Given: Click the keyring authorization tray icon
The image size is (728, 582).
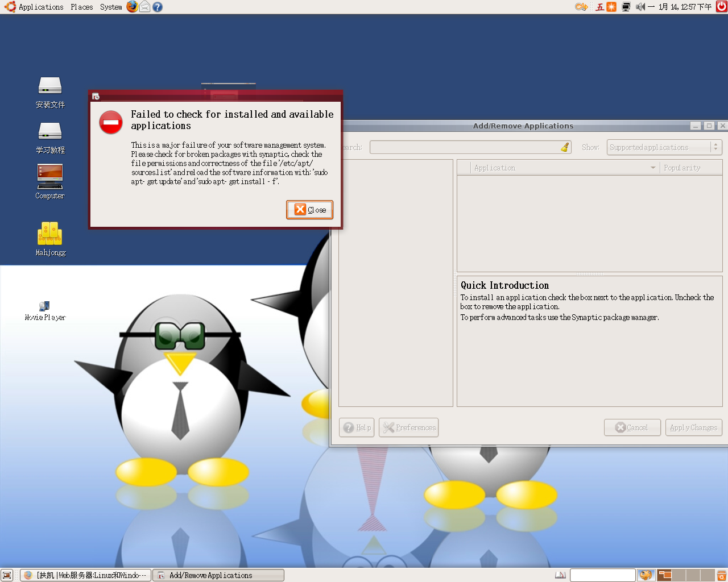Looking at the screenshot, I should (x=581, y=7).
